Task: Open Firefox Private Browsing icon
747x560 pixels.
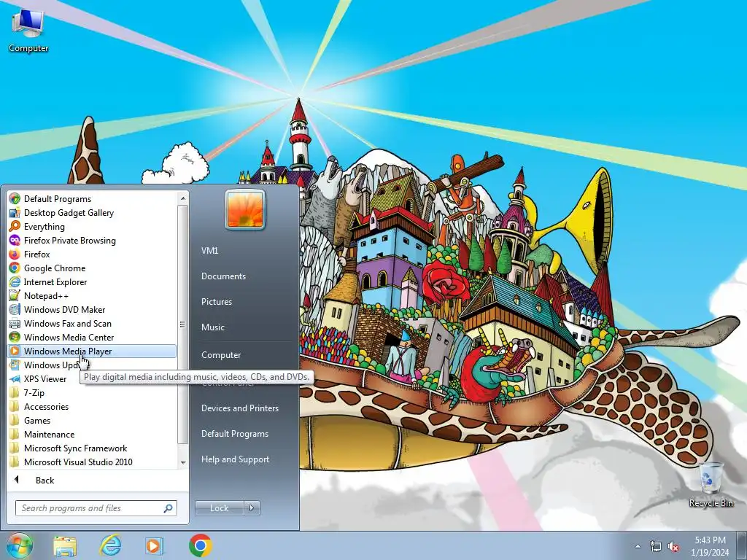Action: pos(15,240)
